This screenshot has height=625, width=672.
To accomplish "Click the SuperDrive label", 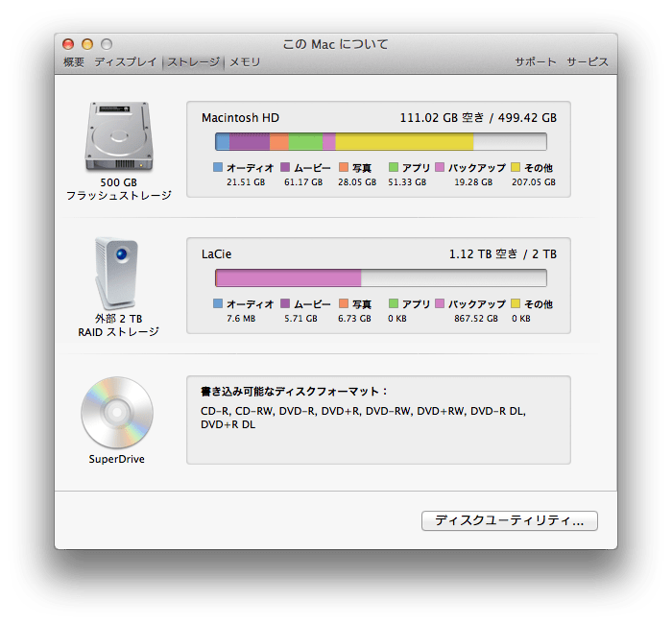I will tap(116, 459).
